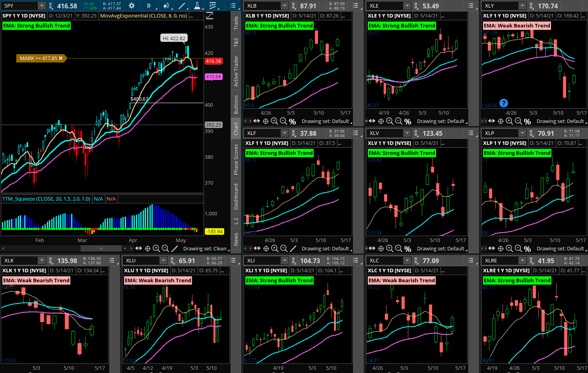Zoom in on XLB chart

(274, 121)
